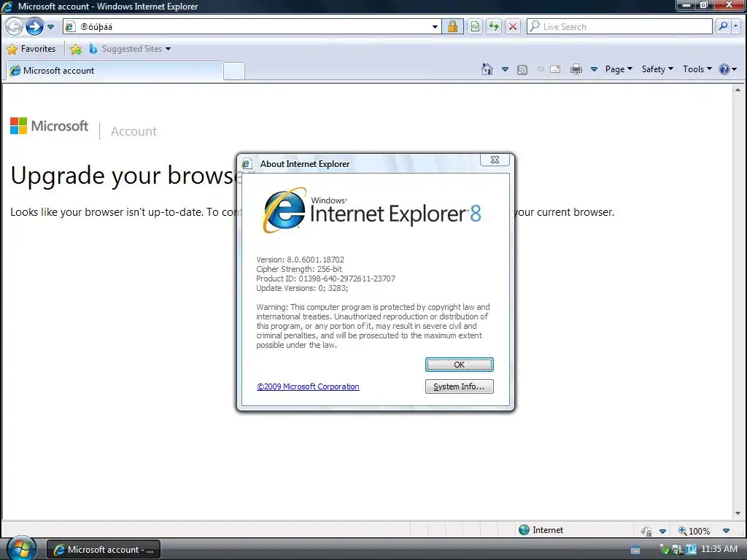
Task: Open the Page menu
Action: click(619, 69)
